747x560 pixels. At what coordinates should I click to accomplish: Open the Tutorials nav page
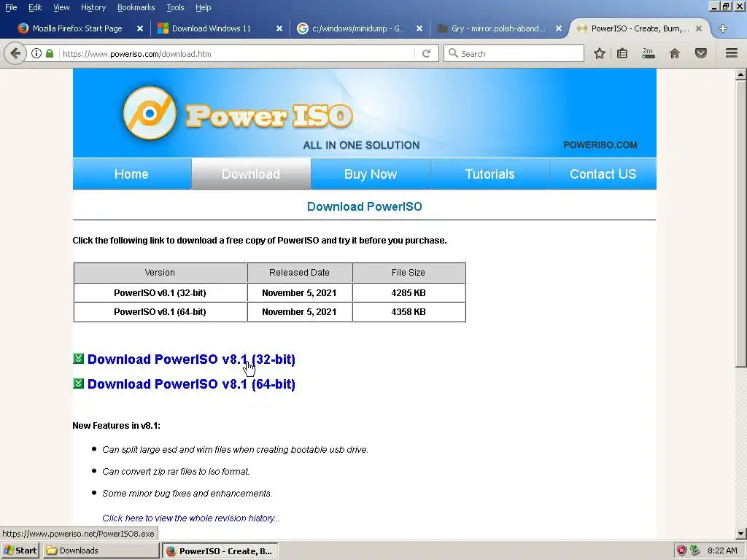click(x=489, y=174)
